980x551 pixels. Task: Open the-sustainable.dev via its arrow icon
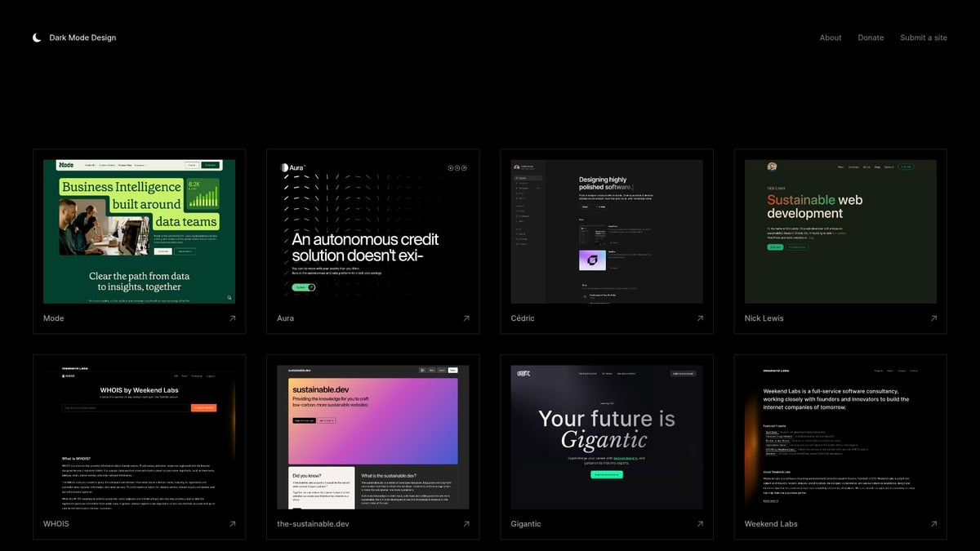pos(466,524)
